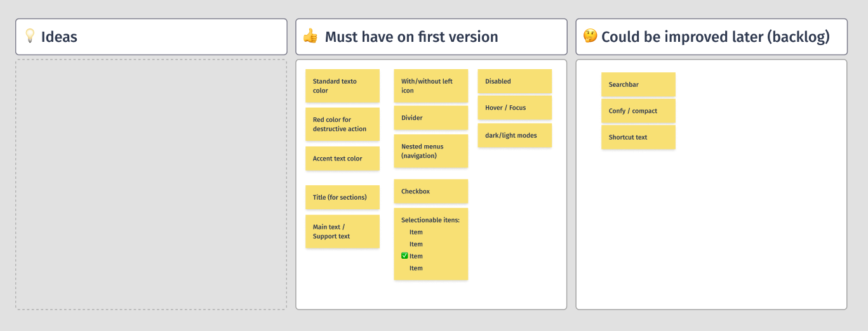868x331 pixels.
Task: Click the thumbs-up emoji in column header
Action: click(x=310, y=36)
